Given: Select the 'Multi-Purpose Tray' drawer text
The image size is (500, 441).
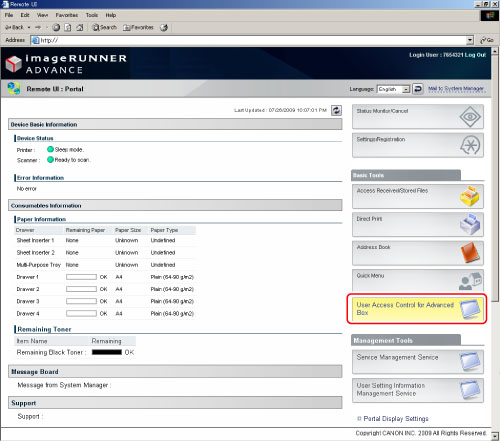Looking at the screenshot, I should pos(39,265).
